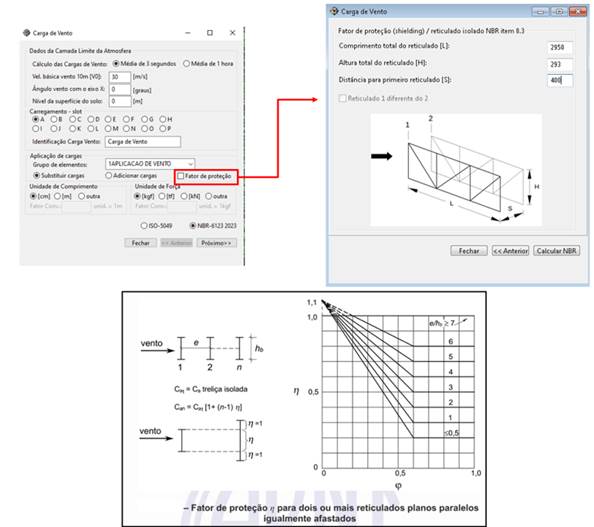Enable the Fator de proteção checkbox

181,176
